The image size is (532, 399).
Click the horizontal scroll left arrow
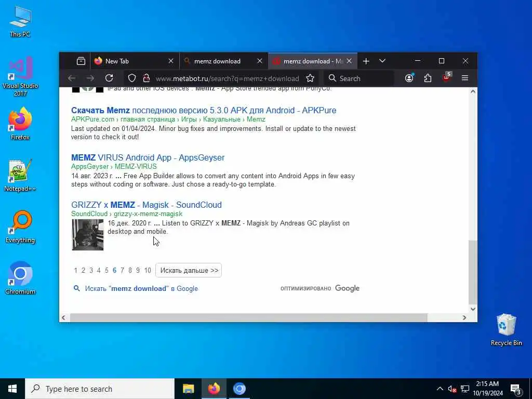click(63, 318)
